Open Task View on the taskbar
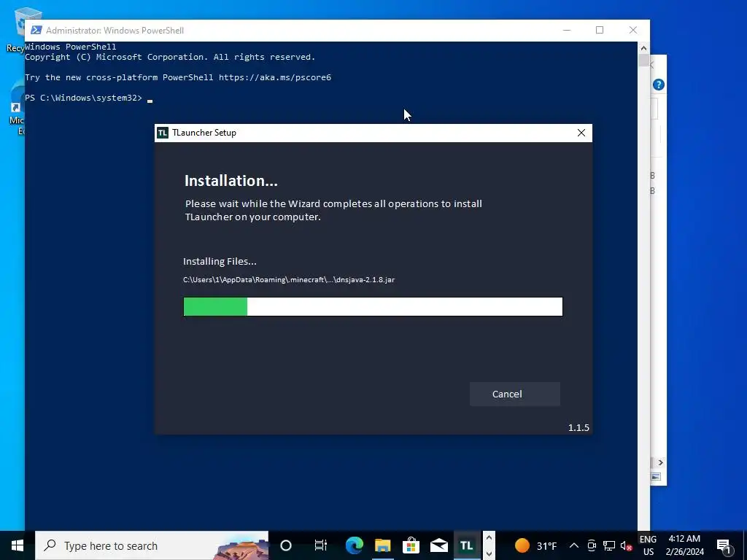 (321, 545)
